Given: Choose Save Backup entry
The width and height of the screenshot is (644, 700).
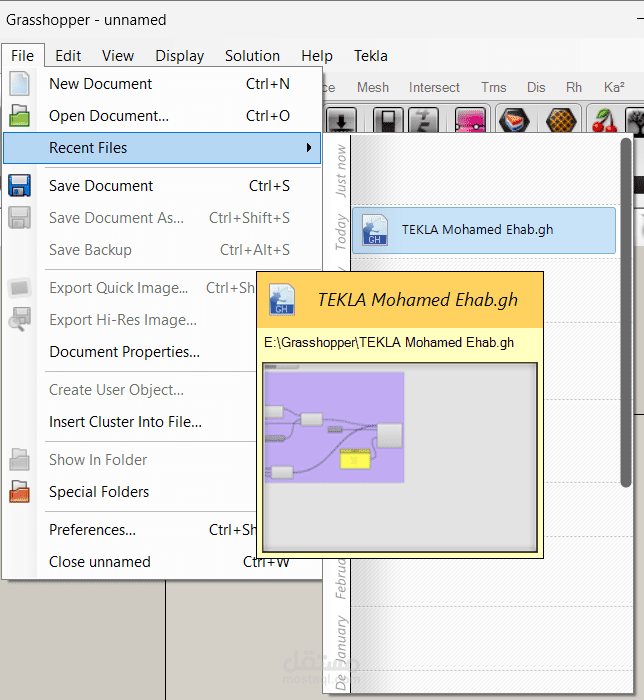Looking at the screenshot, I should (x=162, y=250).
